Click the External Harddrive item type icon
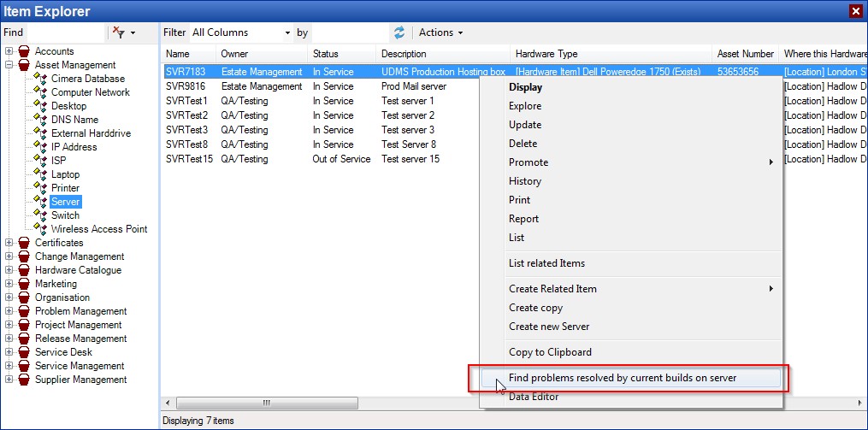 pos(40,133)
